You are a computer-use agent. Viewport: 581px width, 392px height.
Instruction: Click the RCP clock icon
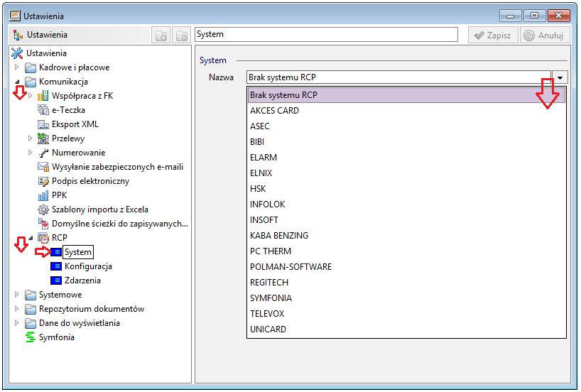click(43, 238)
